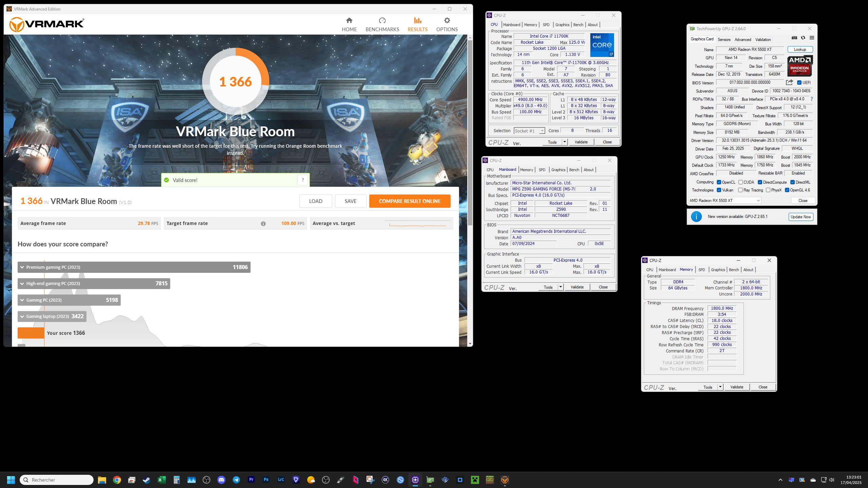
Task: Click the BIOS export share icon in GPU-Z
Action: pyautogui.click(x=789, y=82)
